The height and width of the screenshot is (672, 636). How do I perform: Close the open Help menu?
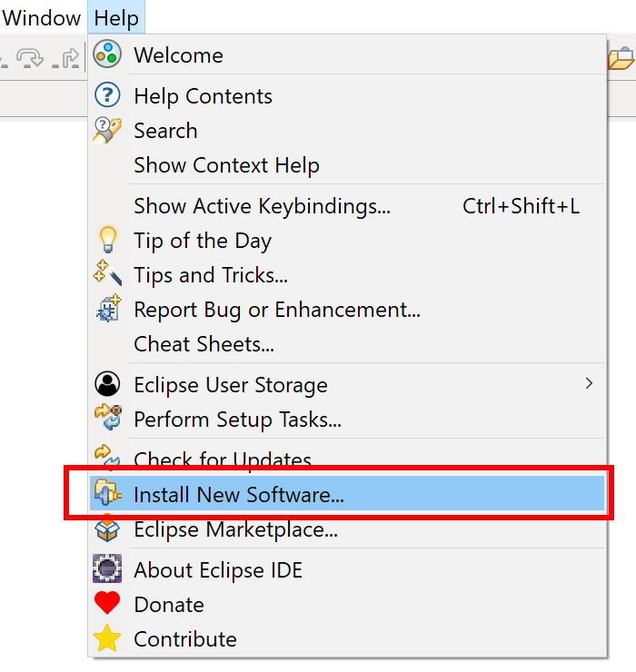click(x=116, y=18)
